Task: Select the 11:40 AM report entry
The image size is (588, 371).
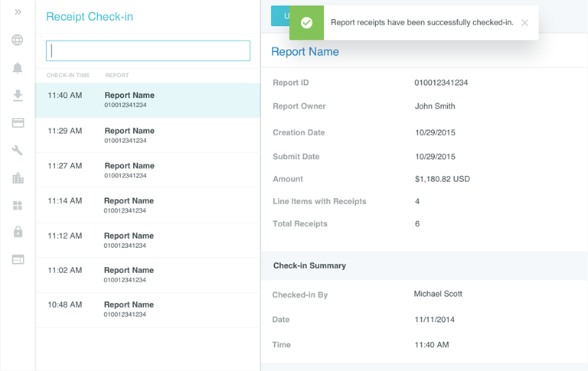Action: pyautogui.click(x=148, y=99)
